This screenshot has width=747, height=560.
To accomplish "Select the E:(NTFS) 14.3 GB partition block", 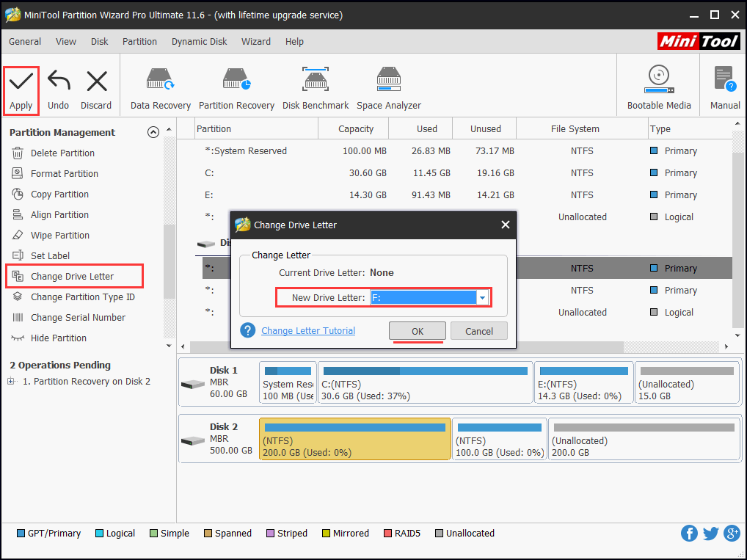I will pos(583,382).
